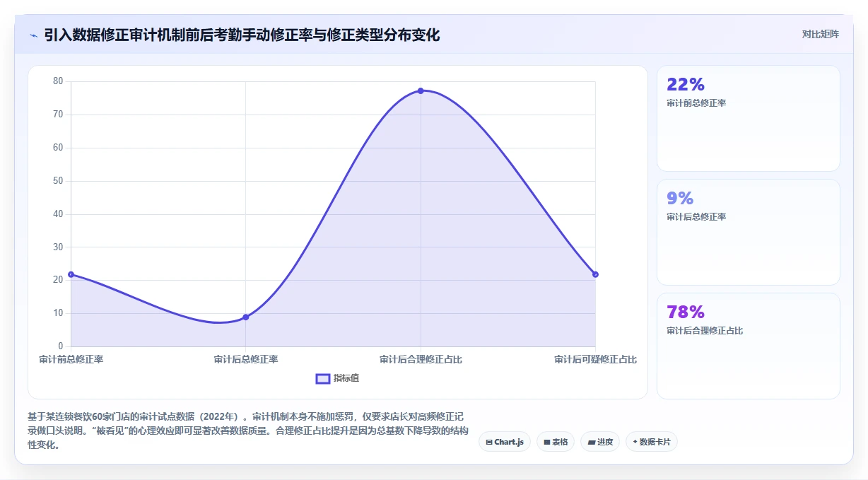
Task: Click x-axis label 审计后合理修正占比
Action: coord(421,359)
